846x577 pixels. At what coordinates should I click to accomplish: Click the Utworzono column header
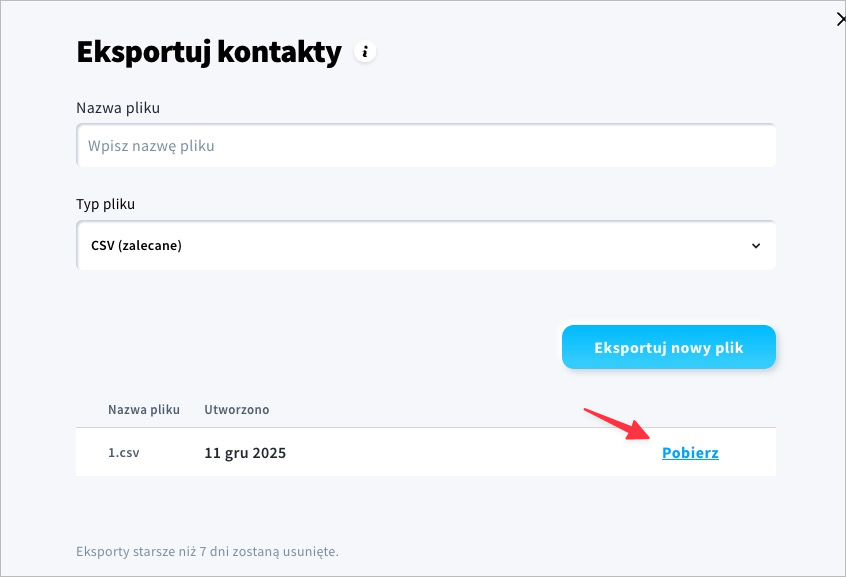point(237,410)
